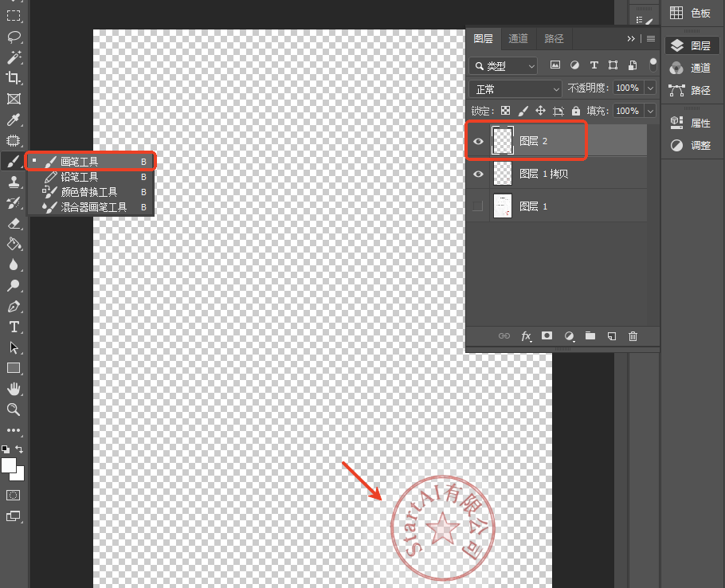Select the Eraser tool
The height and width of the screenshot is (588, 725).
[14, 224]
